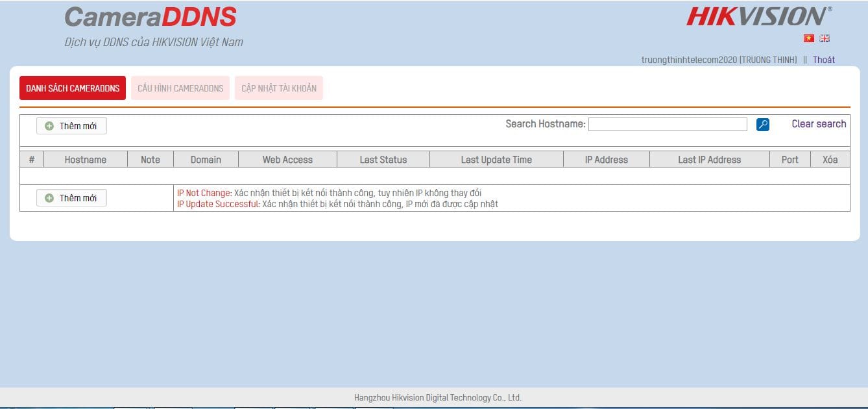Switch to the Cấu hình CameraDDNS tab

tap(180, 88)
